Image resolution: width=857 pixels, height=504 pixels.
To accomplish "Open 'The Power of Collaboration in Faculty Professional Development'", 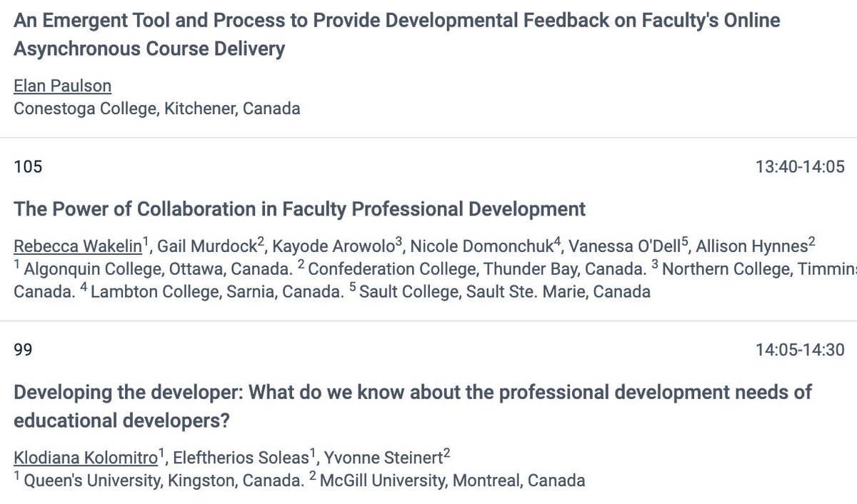I will point(300,209).
